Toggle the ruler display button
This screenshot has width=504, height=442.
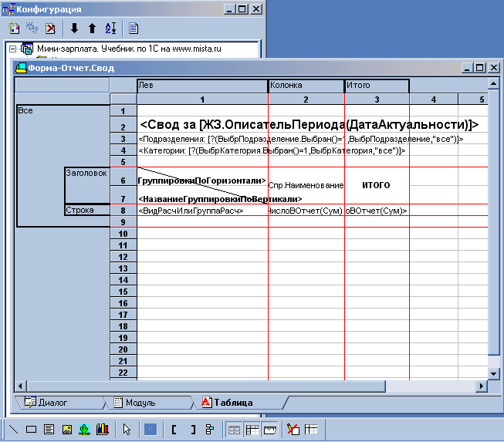(270, 429)
